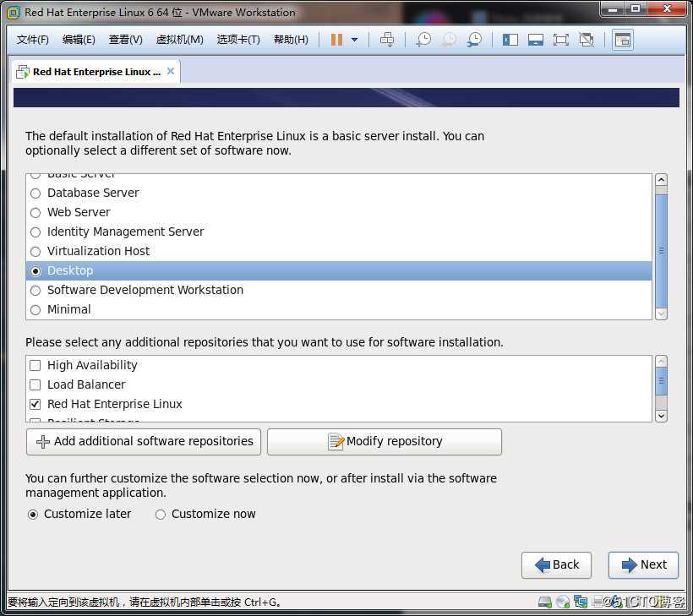Viewport: 693px width, 616px height.
Task: Click the CD/DVD drive status icon
Action: click(x=563, y=602)
